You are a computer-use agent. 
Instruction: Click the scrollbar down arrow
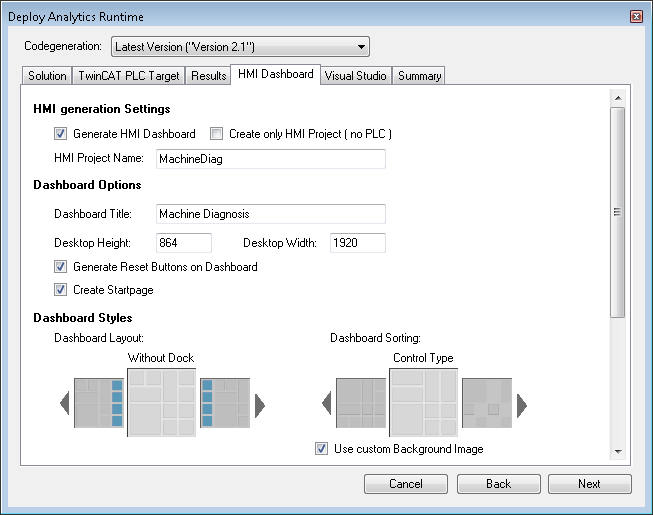point(618,451)
